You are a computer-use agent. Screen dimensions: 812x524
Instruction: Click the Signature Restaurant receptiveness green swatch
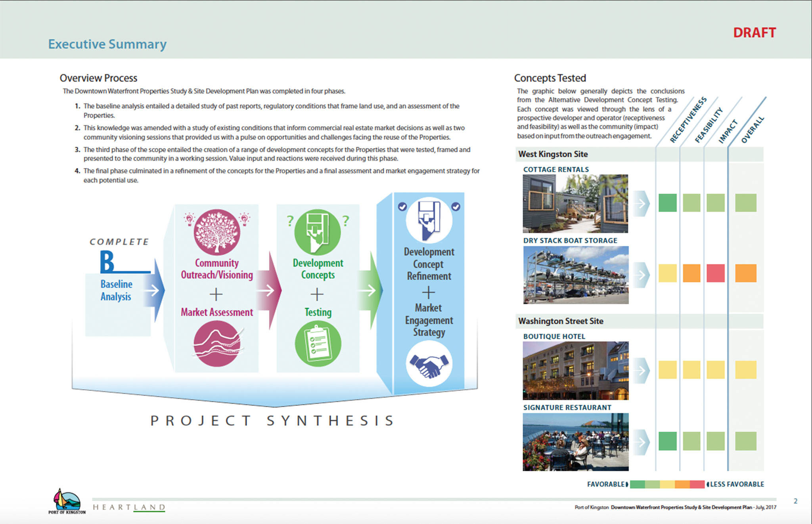668,441
